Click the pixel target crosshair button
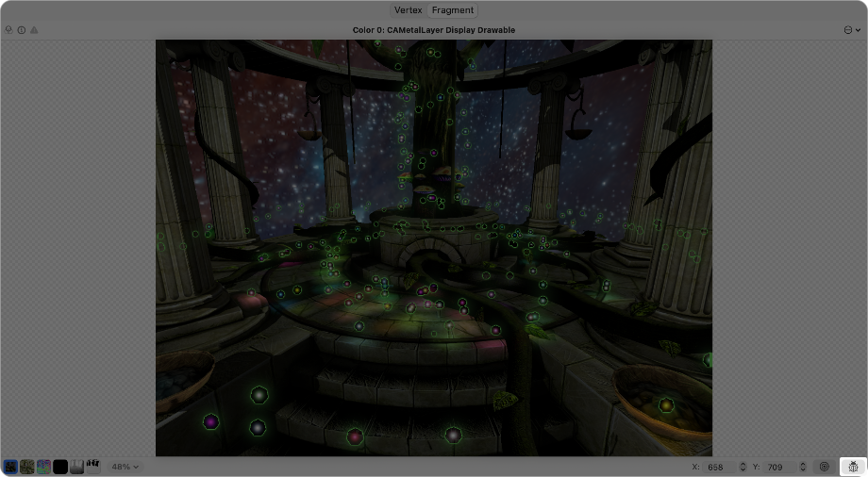Screen dimensions: 868x477 (x=824, y=467)
